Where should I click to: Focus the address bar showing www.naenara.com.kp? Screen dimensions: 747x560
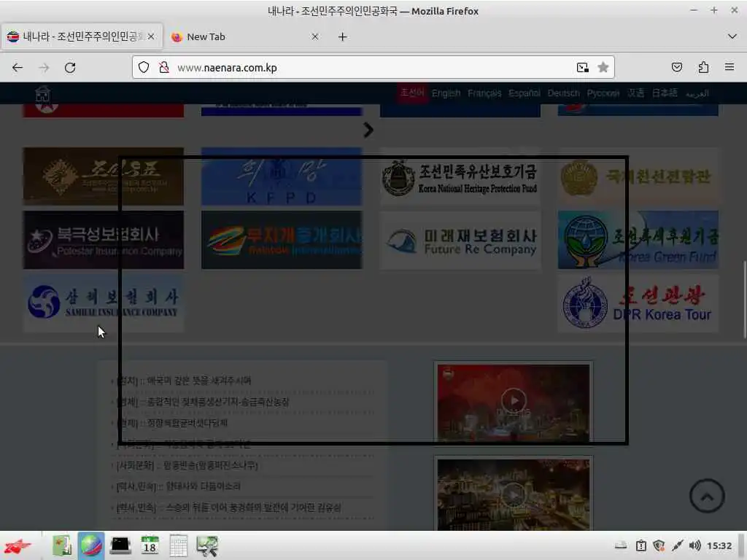coord(373,68)
